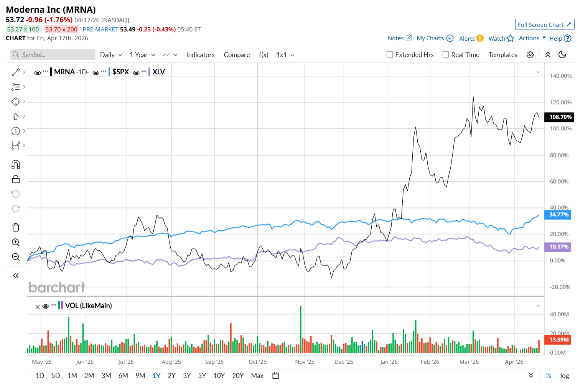Toggle the drawings lock
Screen dimensions: 588x391
(x=16, y=179)
